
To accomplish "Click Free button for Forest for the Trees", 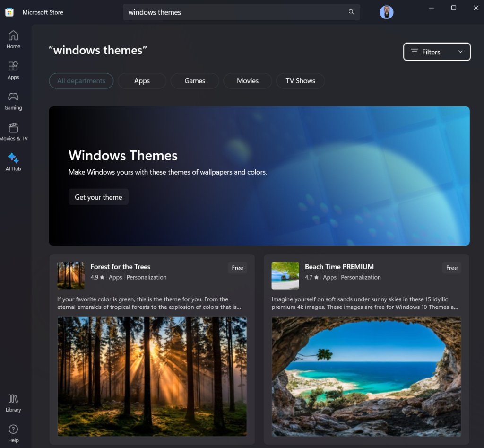I will click(x=237, y=268).
